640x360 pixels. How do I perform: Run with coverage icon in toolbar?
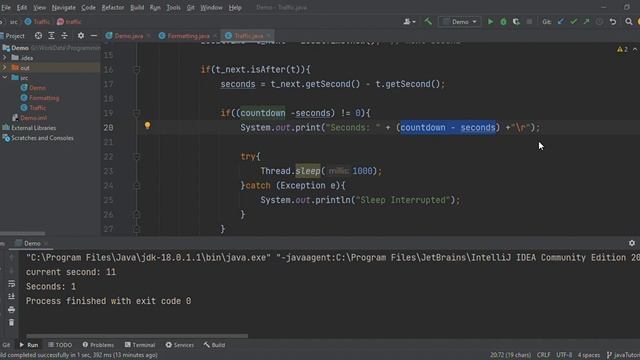[516, 22]
